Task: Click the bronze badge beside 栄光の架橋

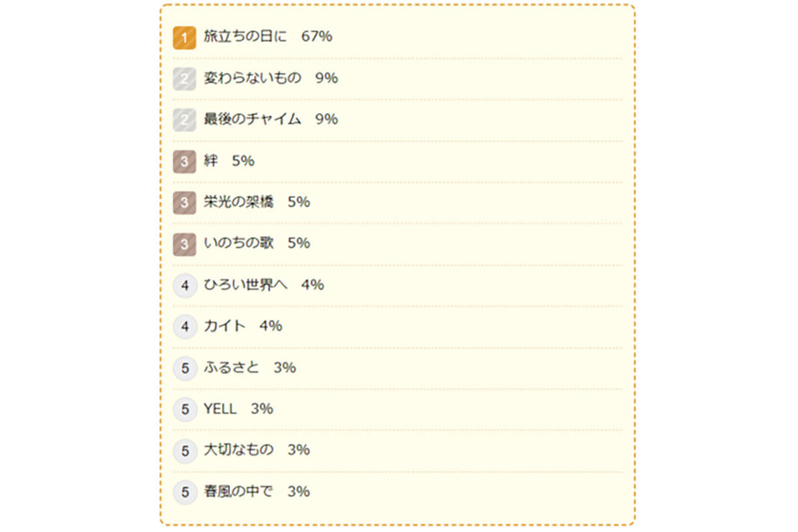Action: click(x=184, y=203)
